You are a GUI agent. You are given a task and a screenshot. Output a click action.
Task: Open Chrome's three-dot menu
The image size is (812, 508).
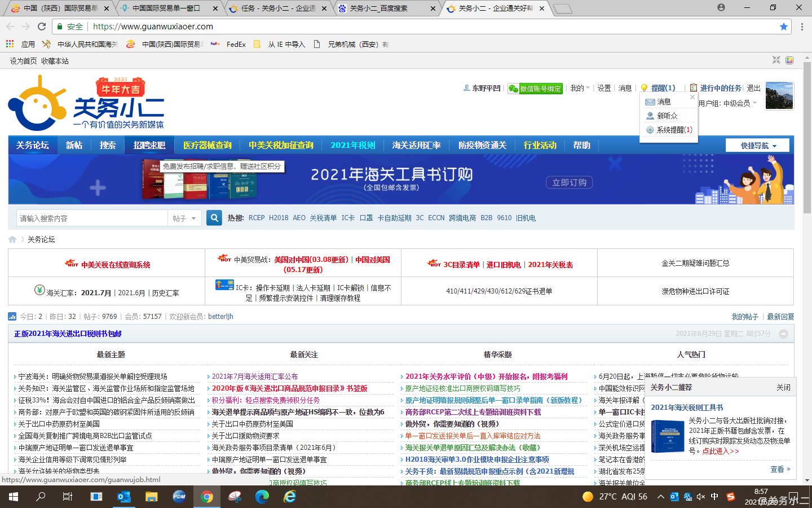click(802, 27)
